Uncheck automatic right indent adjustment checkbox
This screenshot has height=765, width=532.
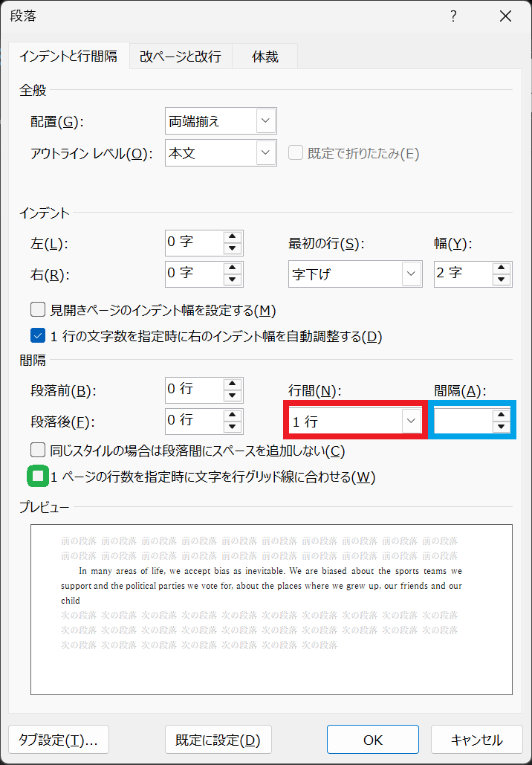[38, 336]
